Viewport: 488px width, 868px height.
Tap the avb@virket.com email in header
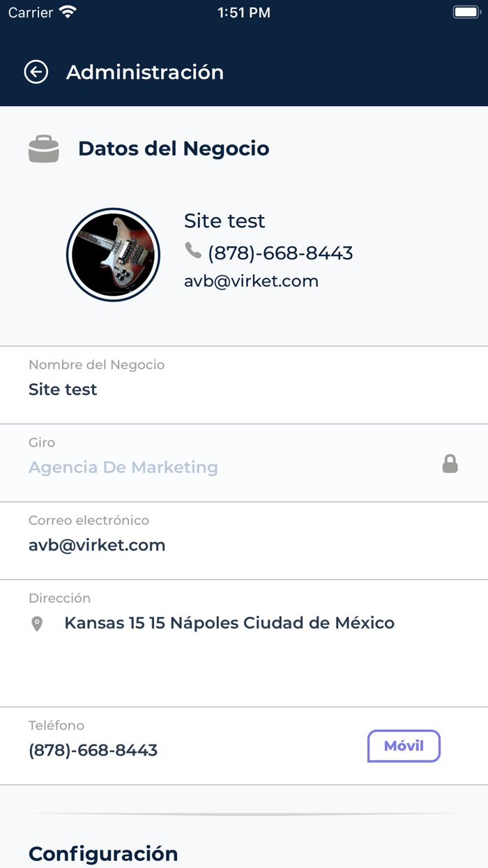point(251,281)
